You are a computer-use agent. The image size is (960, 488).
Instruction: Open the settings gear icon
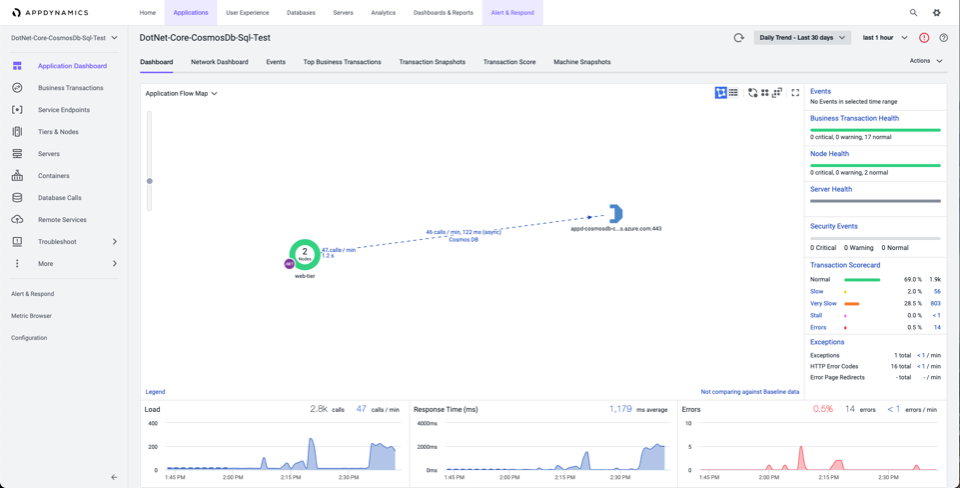(x=937, y=12)
